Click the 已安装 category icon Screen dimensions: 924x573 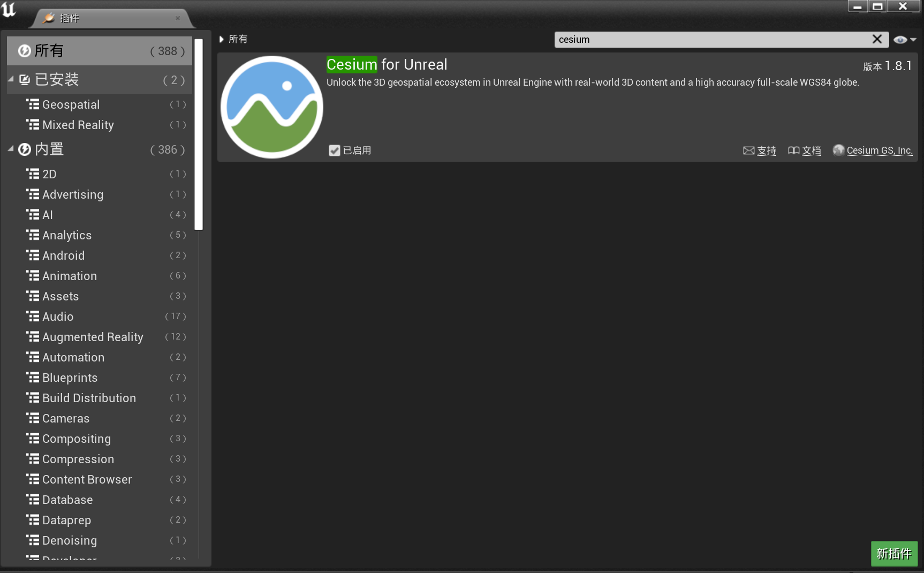coord(25,80)
